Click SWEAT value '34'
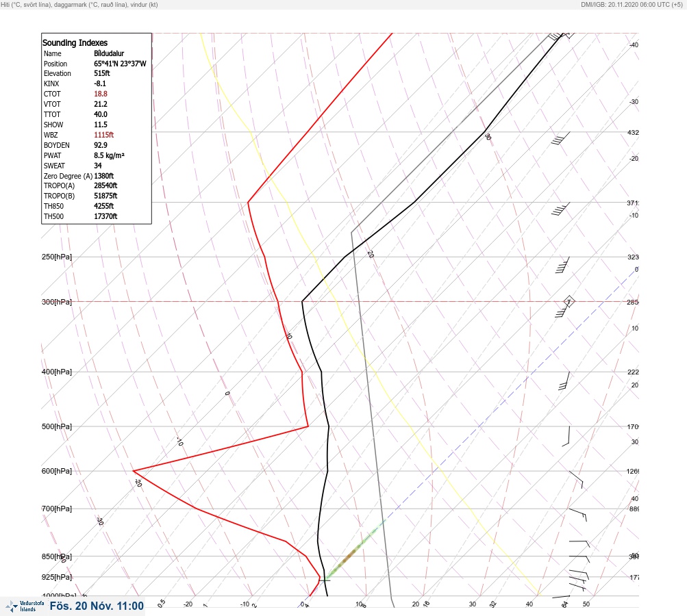 (98, 166)
